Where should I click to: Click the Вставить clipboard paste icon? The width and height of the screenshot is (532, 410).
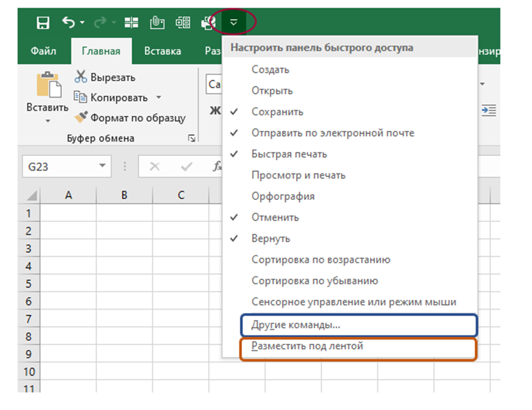point(48,84)
